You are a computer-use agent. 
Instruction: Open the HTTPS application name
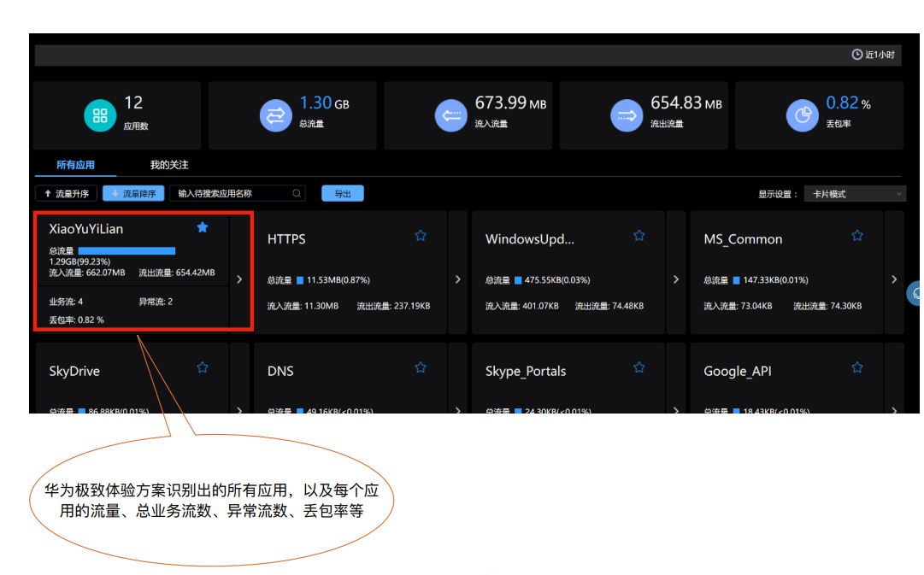pos(286,238)
